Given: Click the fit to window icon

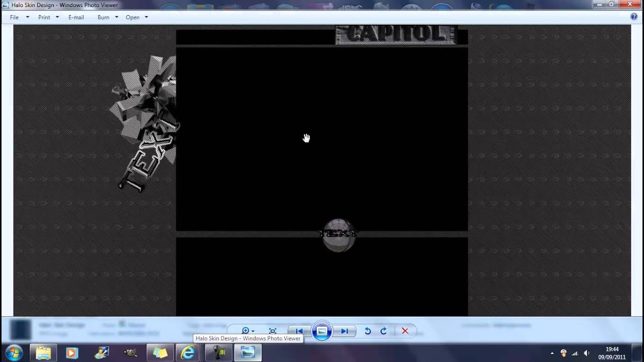Looking at the screenshot, I should coord(273,331).
